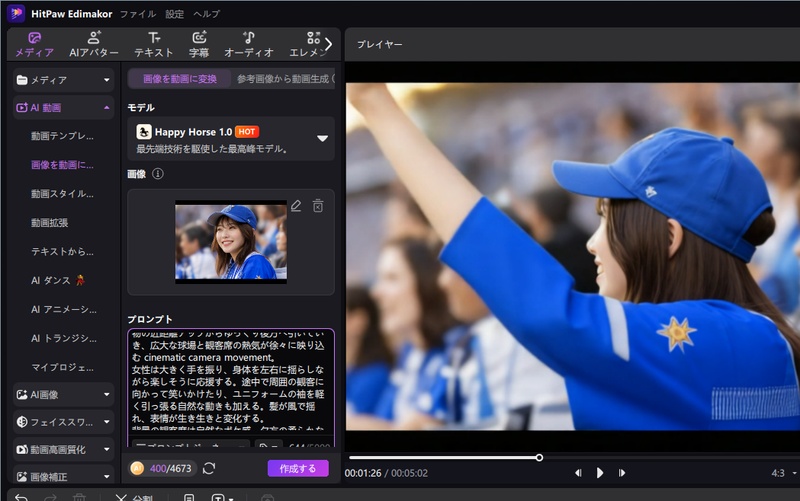Click the AI画像 section icon

[22, 394]
